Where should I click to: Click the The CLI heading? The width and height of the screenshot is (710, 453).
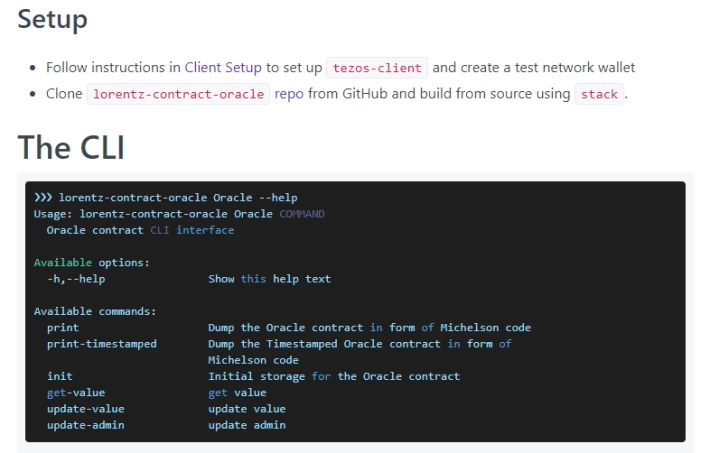[x=71, y=147]
